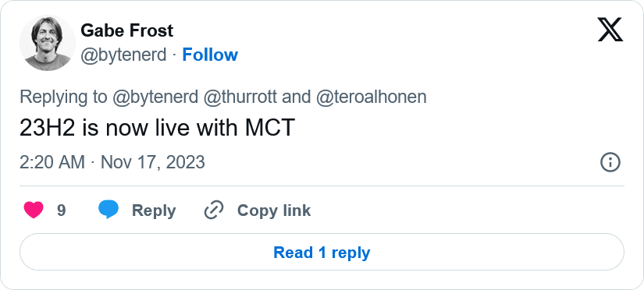Click the @thurrott mention
Image resolution: width=644 pixels, height=290 pixels.
[242, 97]
